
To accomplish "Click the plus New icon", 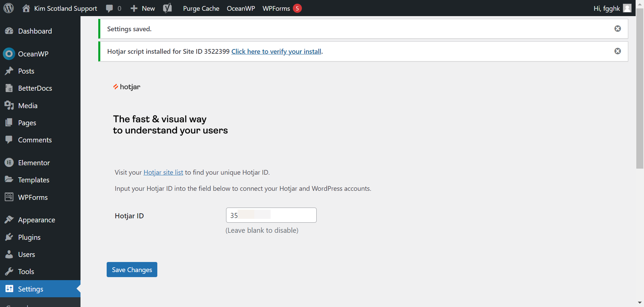I will point(134,8).
